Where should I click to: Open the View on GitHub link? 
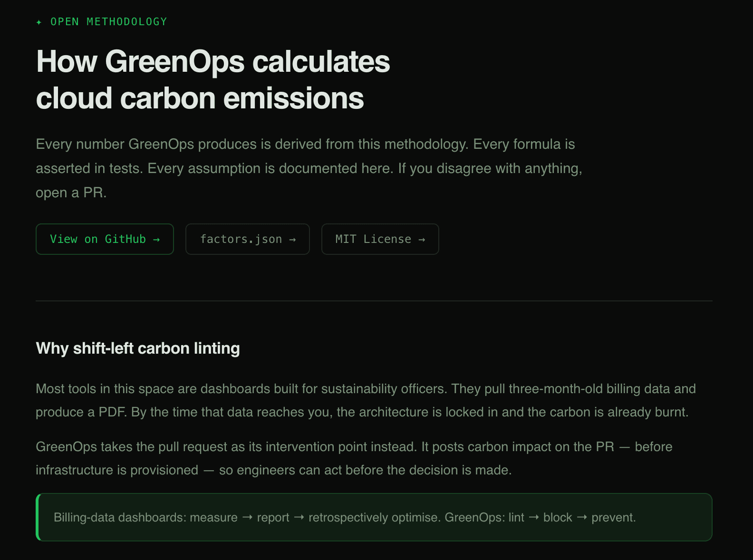click(105, 239)
